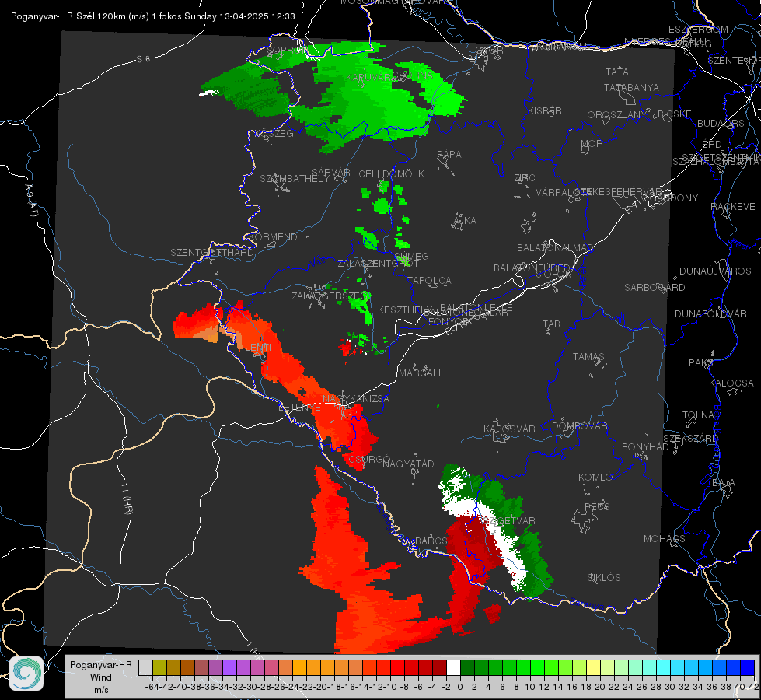Click the BICSKE city label
The width and height of the screenshot is (761, 700).
click(675, 114)
